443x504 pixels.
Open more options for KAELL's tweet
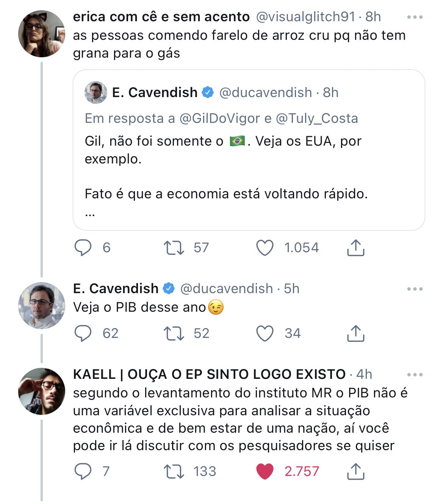(x=415, y=375)
